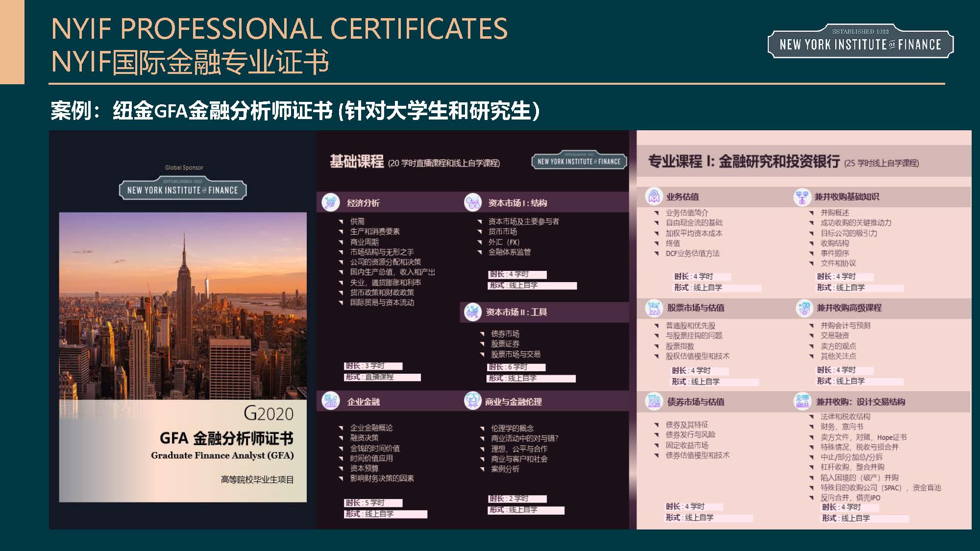This screenshot has height=551, width=980.
Task: Click the 债券市场与估值 icon
Action: click(654, 401)
